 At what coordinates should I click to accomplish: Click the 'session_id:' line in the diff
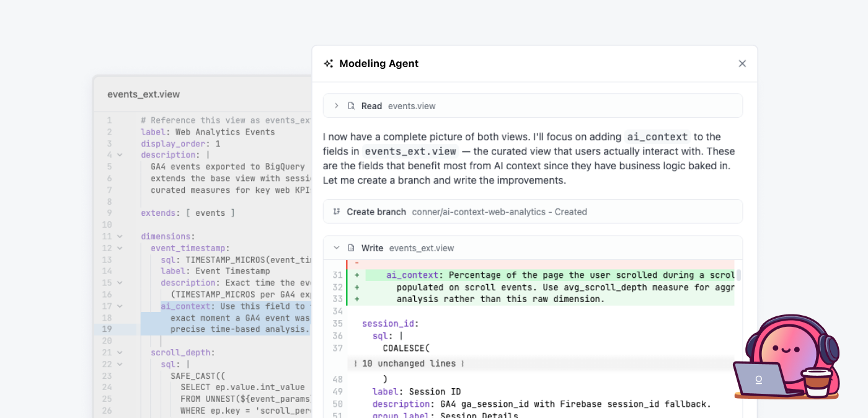(x=391, y=324)
